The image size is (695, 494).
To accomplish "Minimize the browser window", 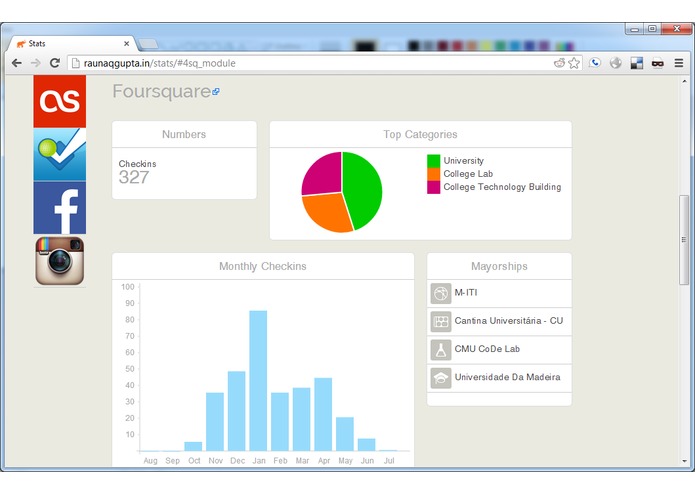I will click(x=635, y=29).
